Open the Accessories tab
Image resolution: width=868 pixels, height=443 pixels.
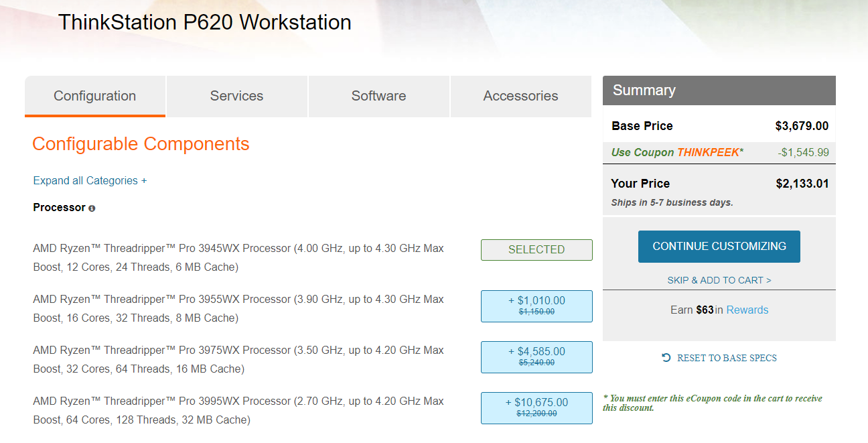click(x=521, y=96)
